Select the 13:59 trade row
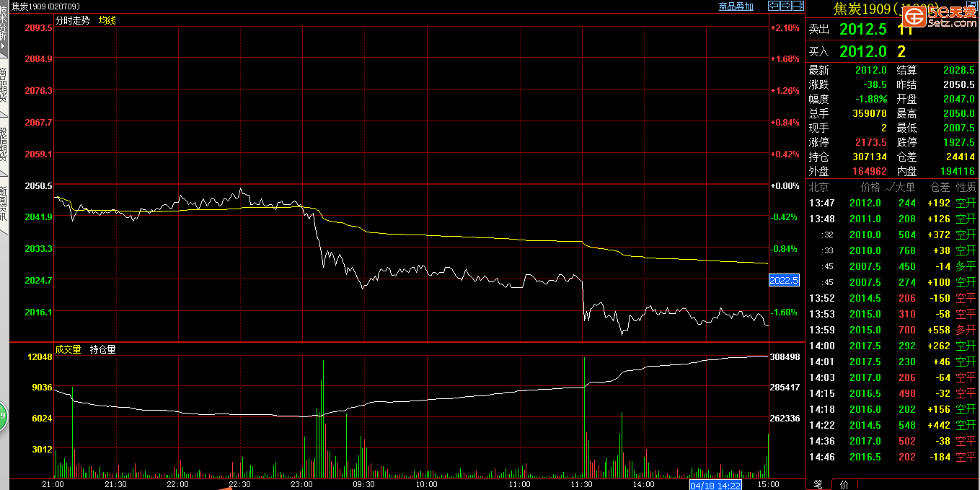The width and height of the screenshot is (980, 490). pos(892,330)
